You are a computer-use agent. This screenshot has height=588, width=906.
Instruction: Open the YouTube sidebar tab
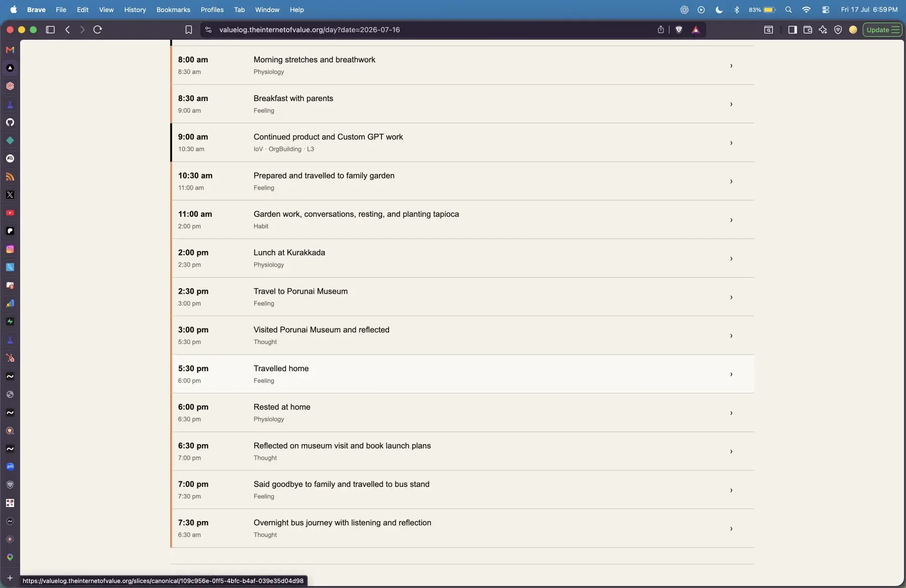click(10, 213)
